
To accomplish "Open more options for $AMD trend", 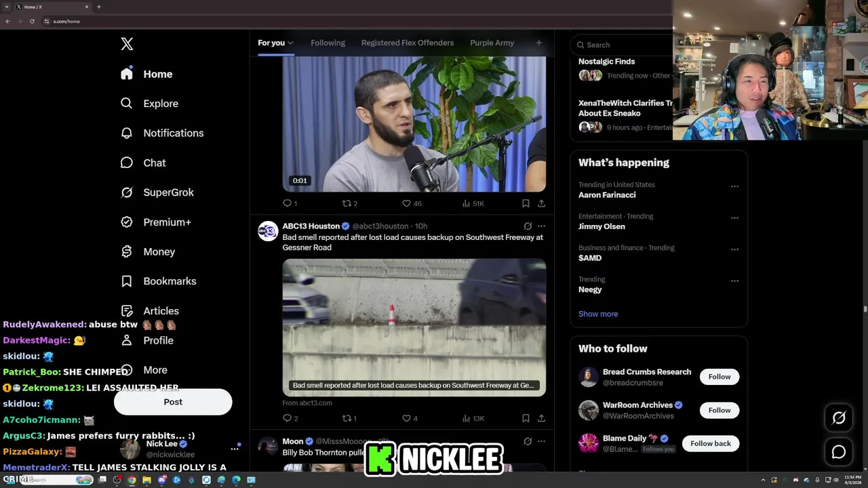I will 734,249.
